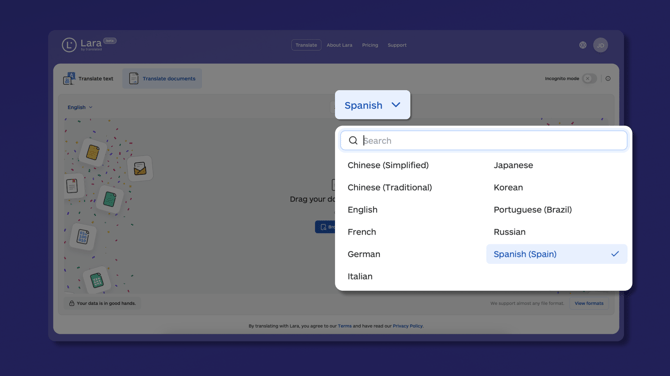Image resolution: width=670 pixels, height=376 pixels.
Task: Open the English source language dropdown
Action: point(80,107)
